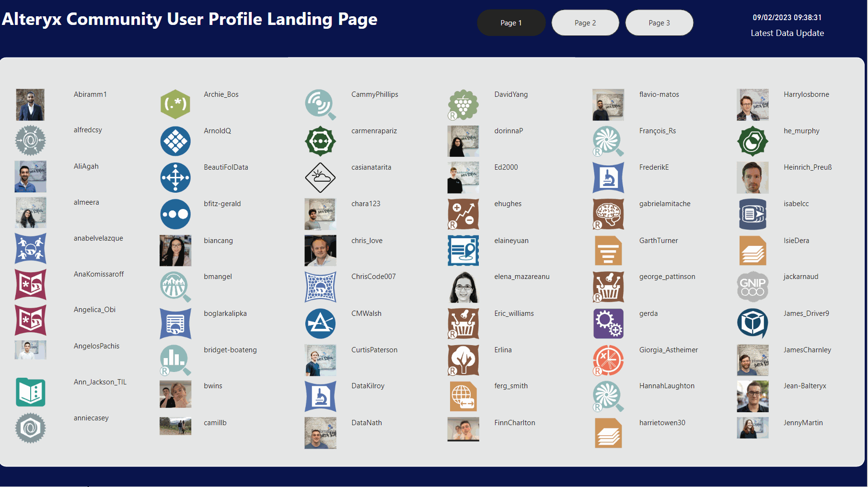This screenshot has width=868, height=487.
Task: Click the three-dots icon beside bfitz-gerald
Action: click(175, 214)
